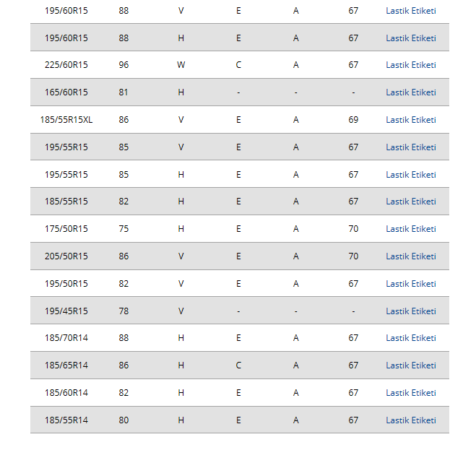The width and height of the screenshot is (476, 450).
Task: Open Lastik Etiketi link for 165/60R15
Action: [410, 92]
